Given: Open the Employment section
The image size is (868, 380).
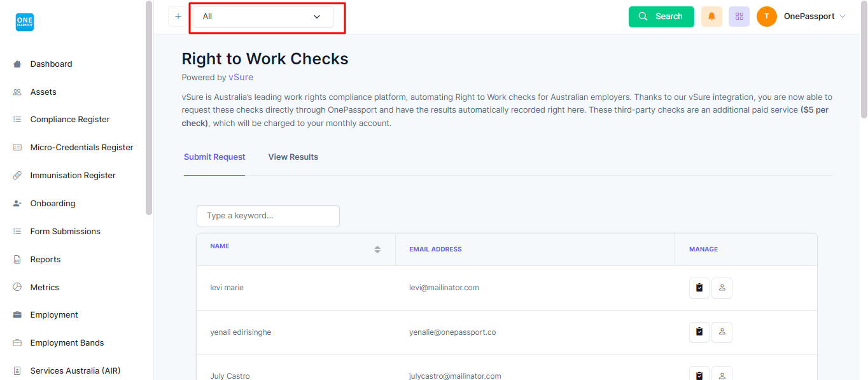Looking at the screenshot, I should click(x=54, y=314).
